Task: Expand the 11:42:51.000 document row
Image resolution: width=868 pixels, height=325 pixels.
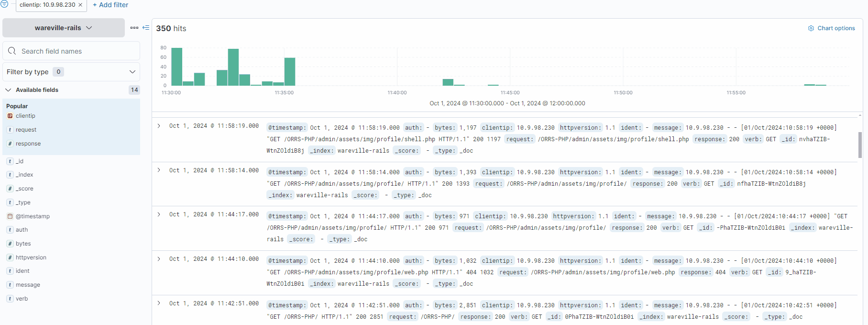Action: pos(159,303)
